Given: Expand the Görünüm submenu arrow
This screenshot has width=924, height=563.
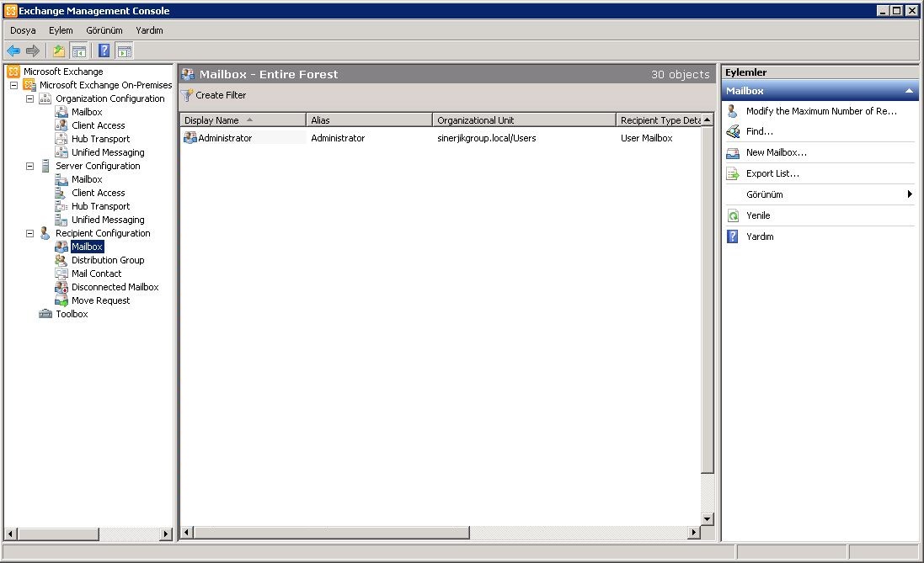Looking at the screenshot, I should click(x=910, y=194).
